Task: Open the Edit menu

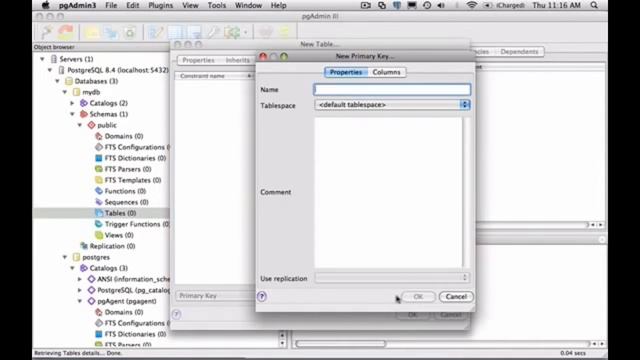Action: (x=132, y=5)
